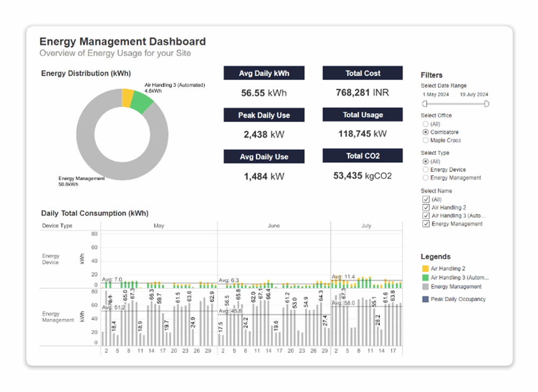
Task: Click the date range slider right handle
Action: tap(487, 104)
